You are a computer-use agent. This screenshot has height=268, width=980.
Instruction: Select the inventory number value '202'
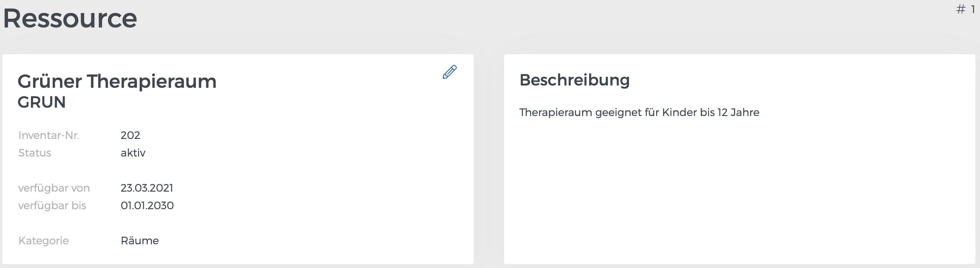130,135
